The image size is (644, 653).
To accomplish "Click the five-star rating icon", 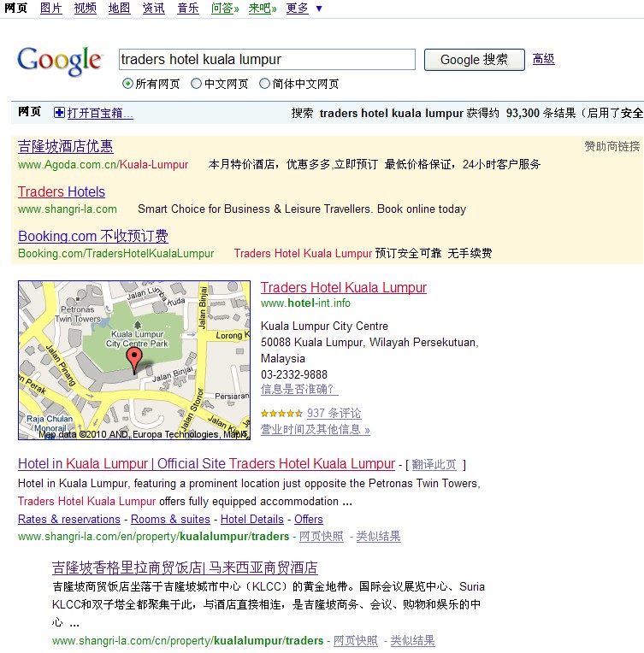I will pyautogui.click(x=281, y=414).
